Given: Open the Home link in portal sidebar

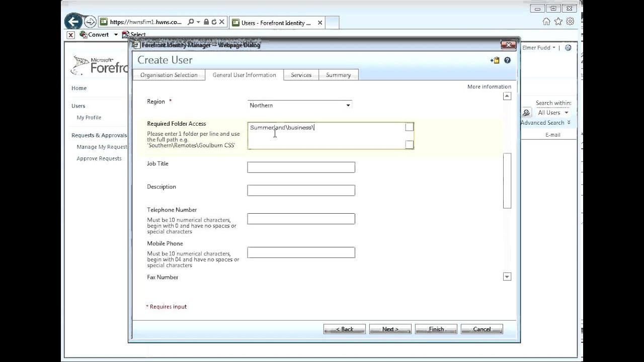Looking at the screenshot, I should pos(79,88).
